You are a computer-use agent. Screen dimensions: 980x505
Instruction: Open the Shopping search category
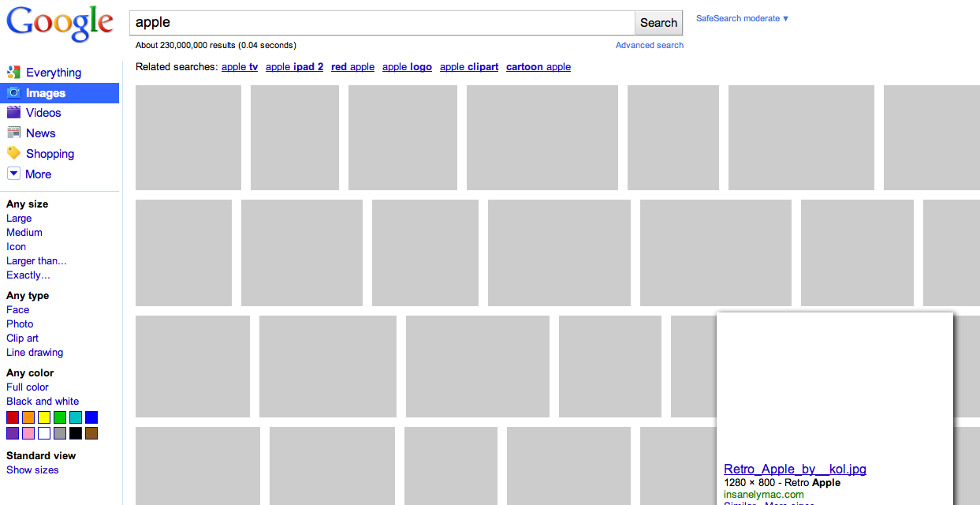click(x=50, y=154)
